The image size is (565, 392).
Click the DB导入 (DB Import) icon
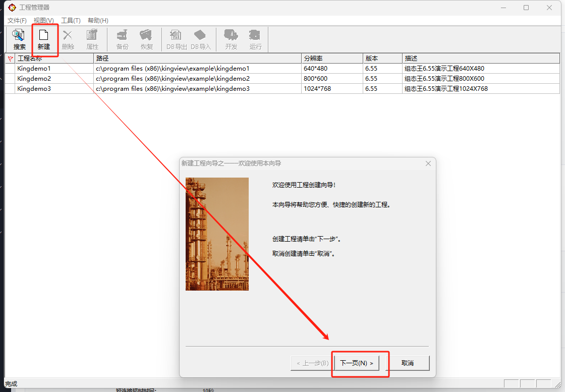[200, 39]
